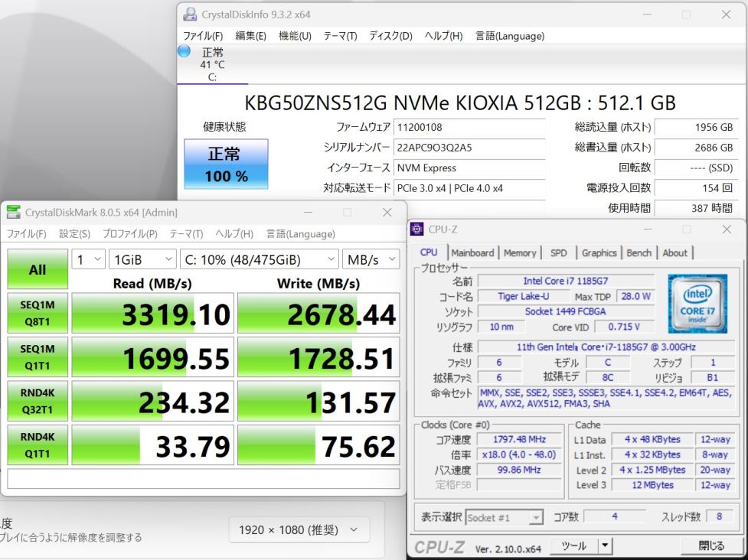The width and height of the screenshot is (748, 560).
Task: Start the RND4K Q32T1 test
Action: pyautogui.click(x=38, y=402)
